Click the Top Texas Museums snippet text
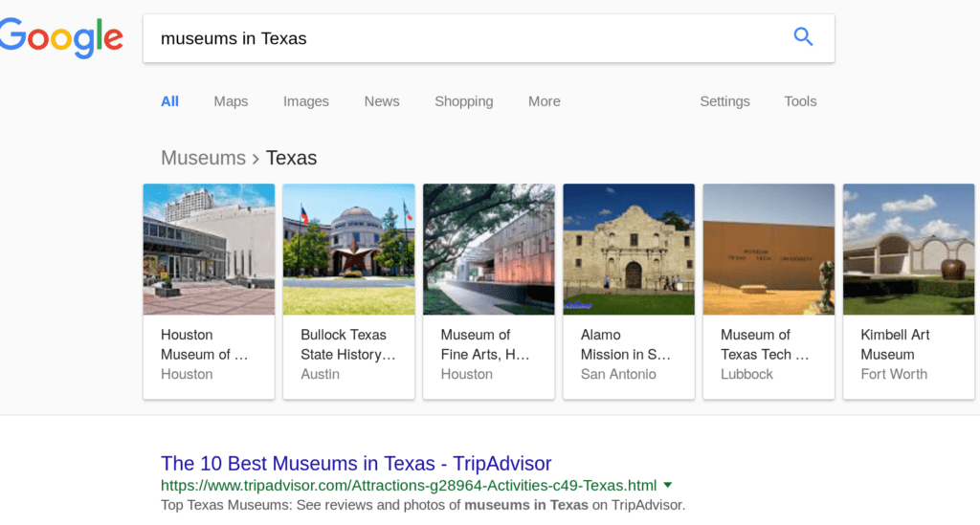 423,505
